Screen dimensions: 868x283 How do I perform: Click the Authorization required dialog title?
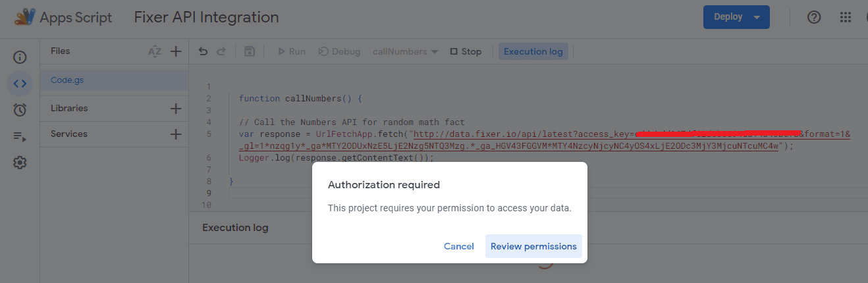pyautogui.click(x=384, y=185)
